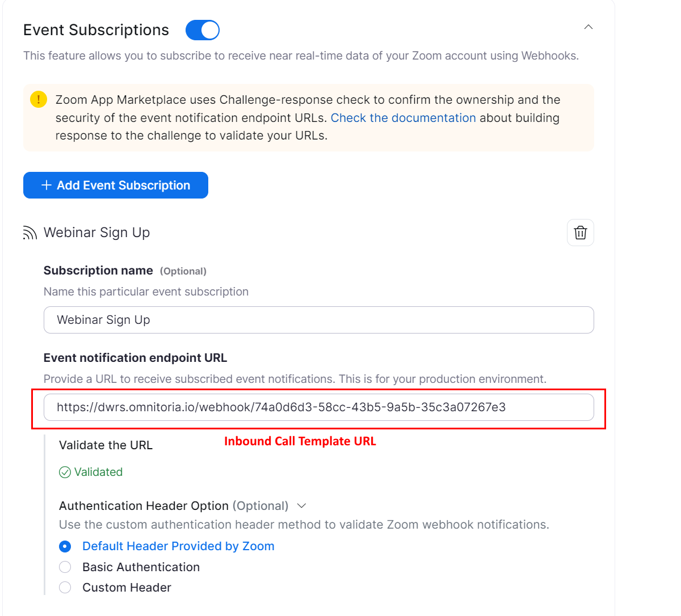Image resolution: width=681 pixels, height=616 pixels.
Task: Click the Event notification endpoint URL field
Action: 318,407
